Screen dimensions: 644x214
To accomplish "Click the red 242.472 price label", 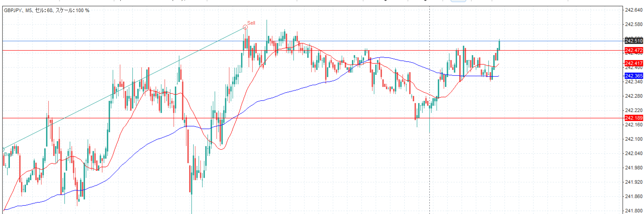I will click(x=633, y=50).
